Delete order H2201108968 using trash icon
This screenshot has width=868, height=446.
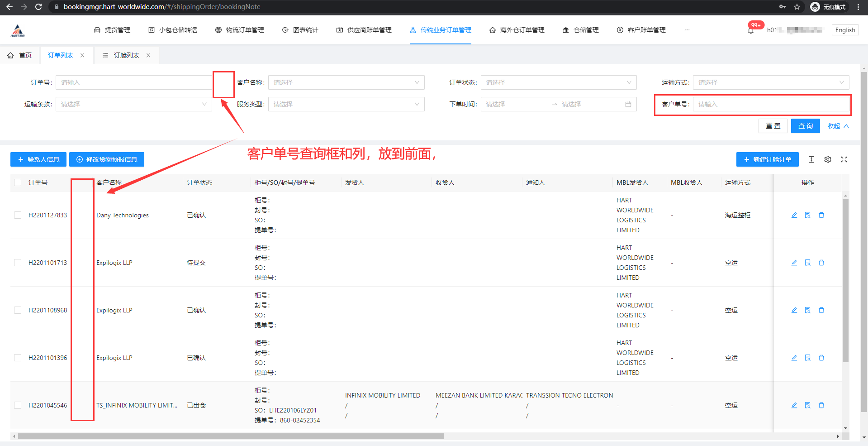pyautogui.click(x=821, y=310)
